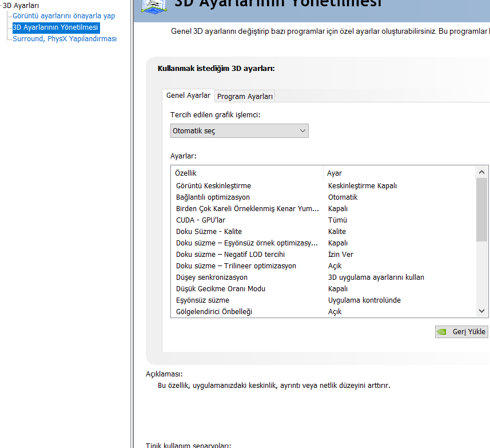Click the 'Uygulama kontrolünde' value

pyautogui.click(x=364, y=300)
